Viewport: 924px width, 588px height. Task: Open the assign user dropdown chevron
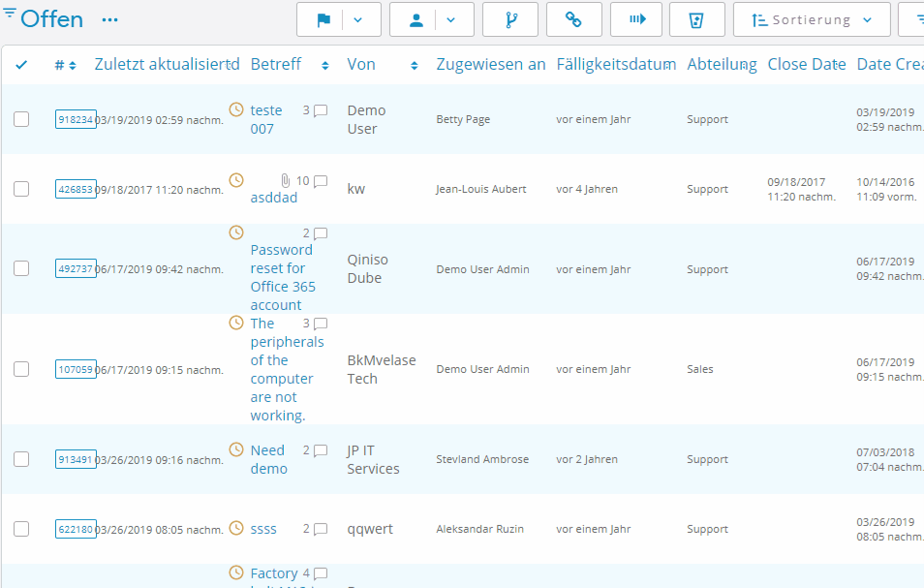(x=452, y=19)
